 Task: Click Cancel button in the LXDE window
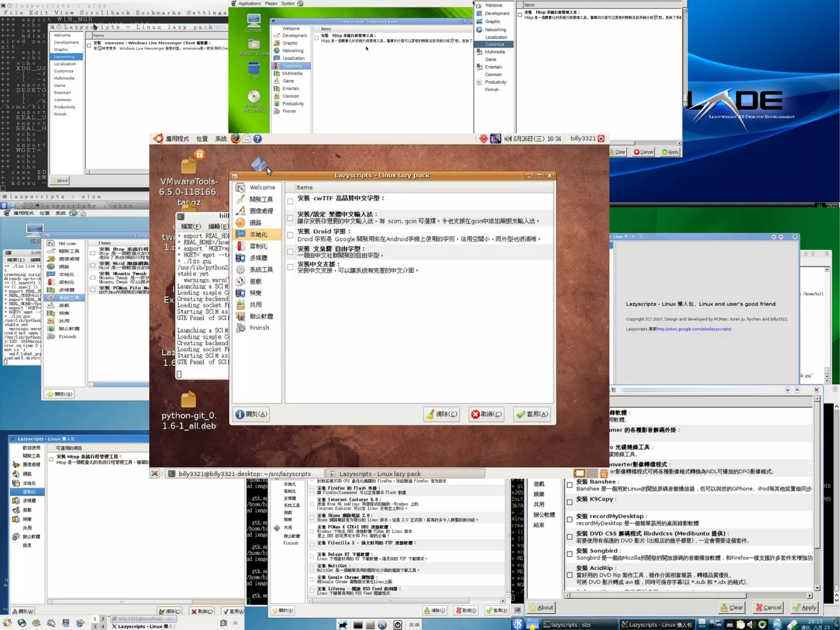644,152
